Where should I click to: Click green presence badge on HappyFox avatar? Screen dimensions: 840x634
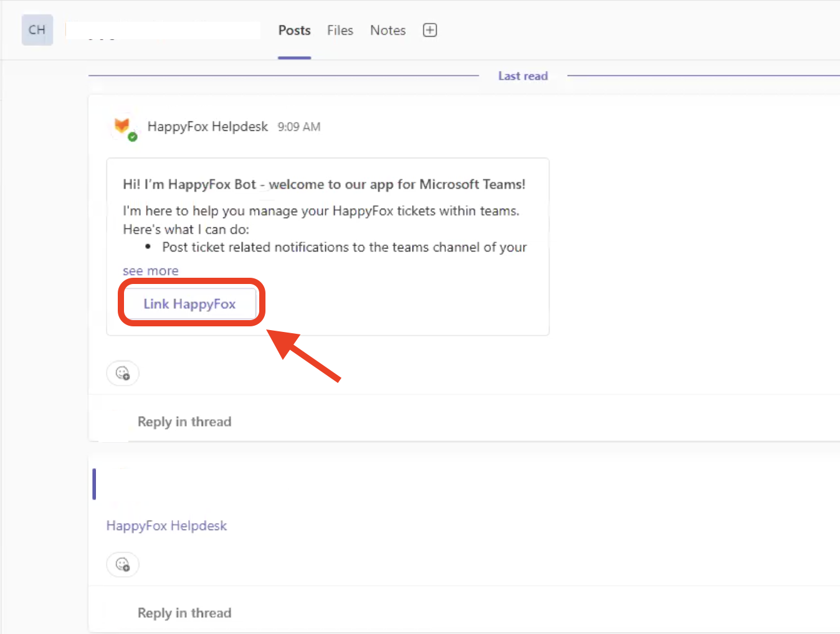point(133,137)
